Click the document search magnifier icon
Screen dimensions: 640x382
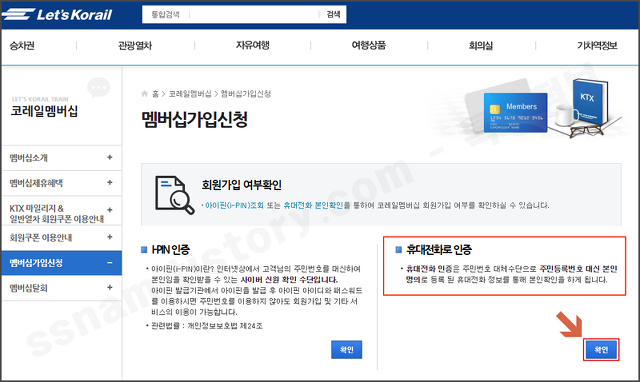[175, 195]
